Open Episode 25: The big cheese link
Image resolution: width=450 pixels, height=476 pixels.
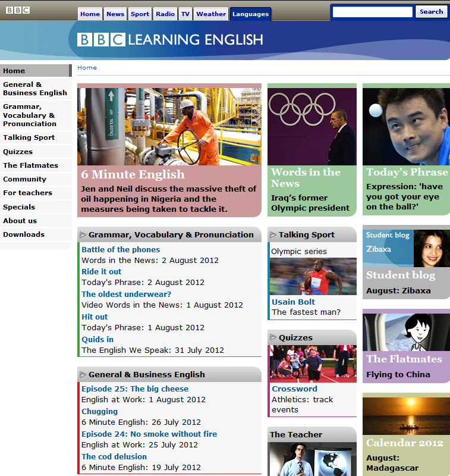coord(135,389)
